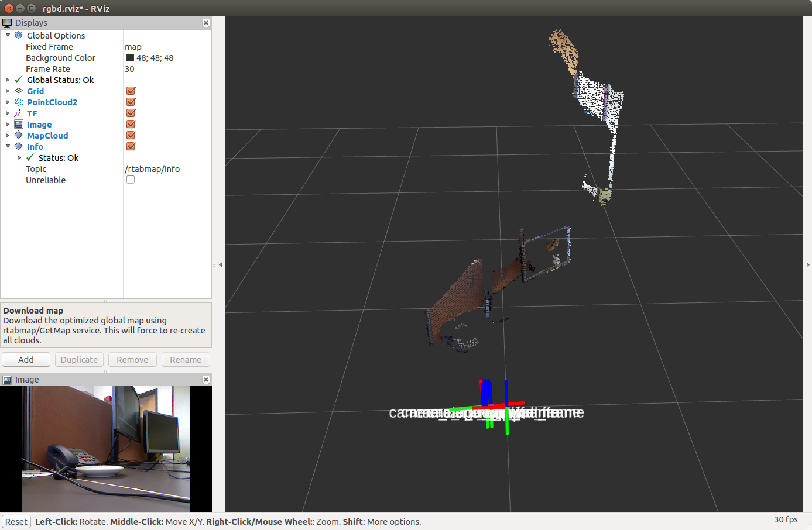Collapse the left dock with arrow handle

[x=220, y=265]
